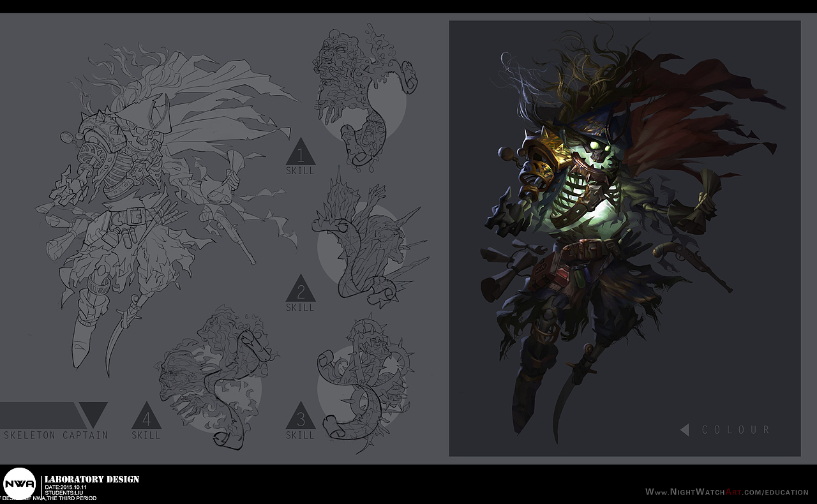Click the SKILL label under triangle 4
The height and width of the screenshot is (504, 817).
tap(146, 435)
